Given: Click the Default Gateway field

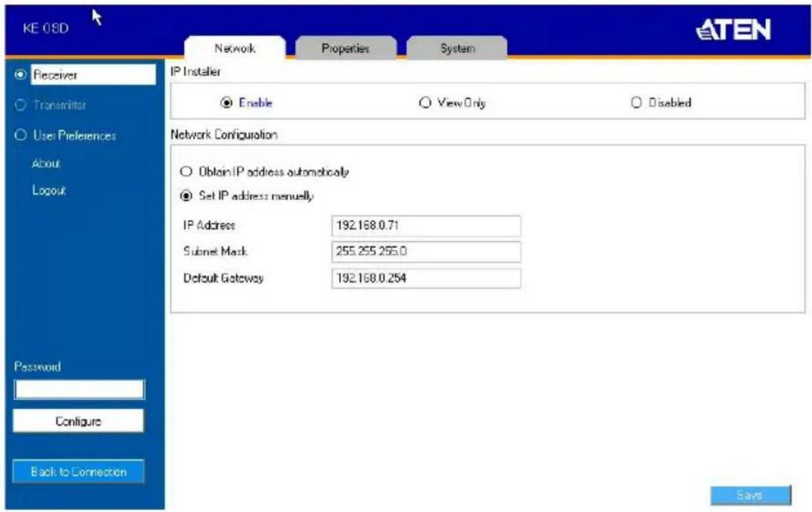Looking at the screenshot, I should (x=426, y=278).
